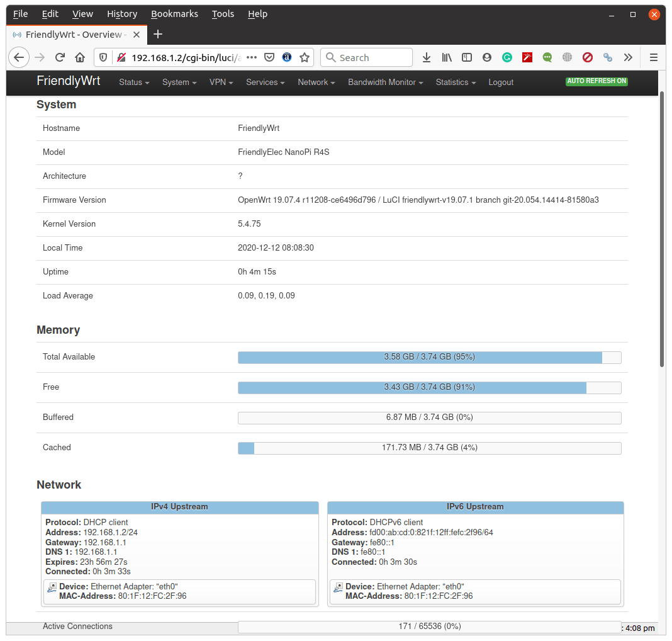672x641 pixels.
Task: Open the View menu
Action: 82,14
